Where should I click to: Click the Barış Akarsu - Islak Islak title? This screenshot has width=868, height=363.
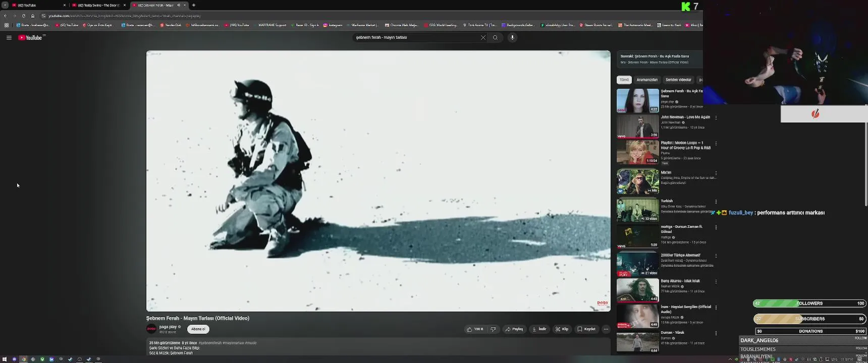680,281
